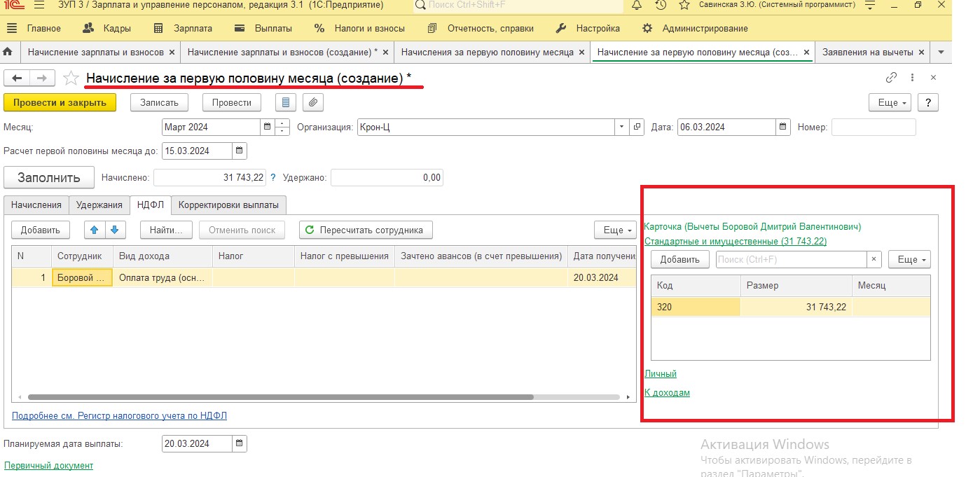Click the attached files paperclip icon
The height and width of the screenshot is (477, 980).
point(313,102)
